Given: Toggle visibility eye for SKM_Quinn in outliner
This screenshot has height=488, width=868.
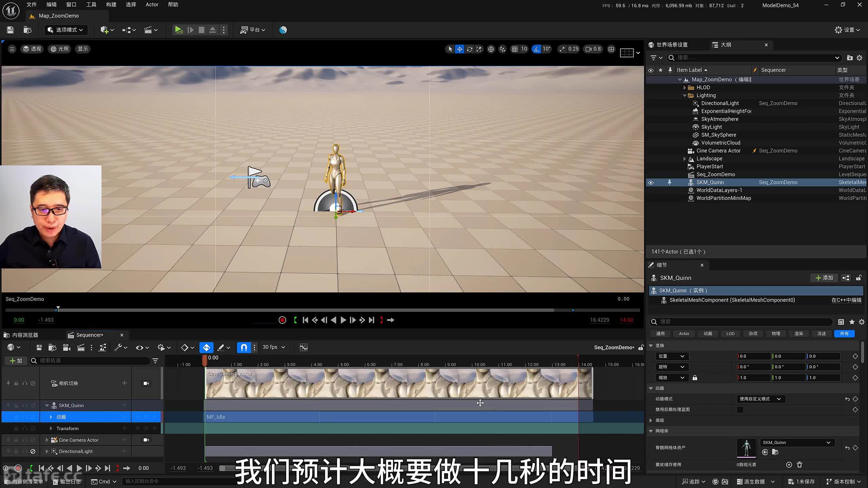Looking at the screenshot, I should [x=650, y=183].
